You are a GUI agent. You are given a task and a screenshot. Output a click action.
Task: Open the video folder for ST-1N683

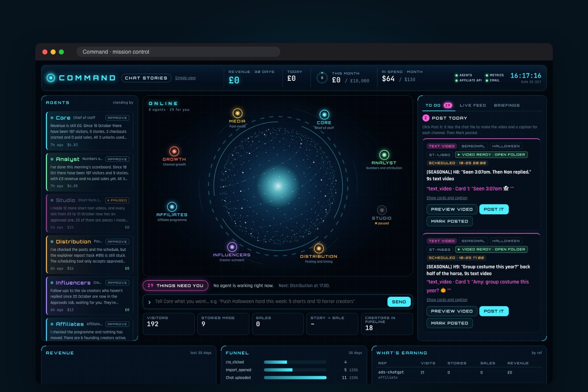tap(491, 249)
